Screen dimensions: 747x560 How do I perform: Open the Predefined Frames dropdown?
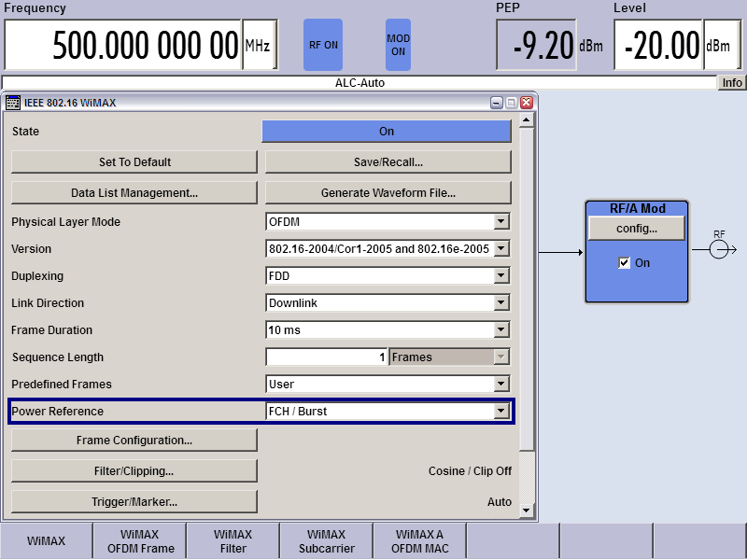click(500, 384)
